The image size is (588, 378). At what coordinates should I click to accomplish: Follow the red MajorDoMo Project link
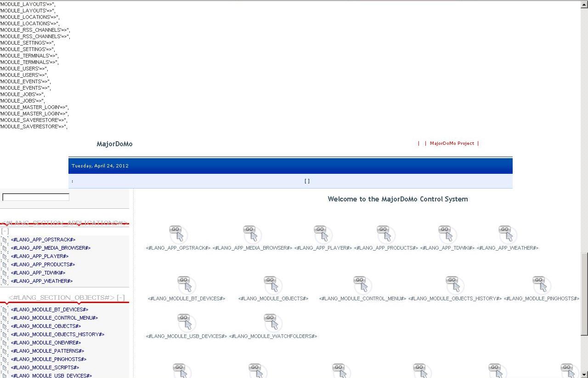coord(452,143)
